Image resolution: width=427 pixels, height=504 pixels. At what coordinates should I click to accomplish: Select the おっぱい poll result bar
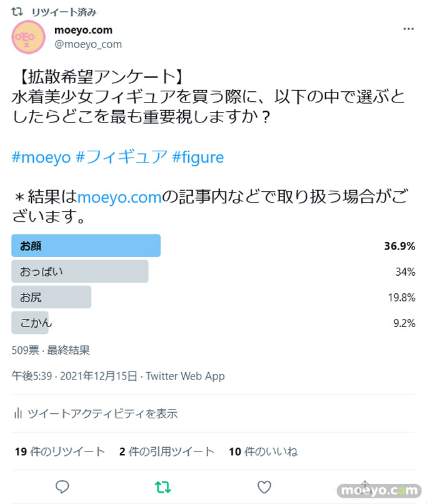80,271
